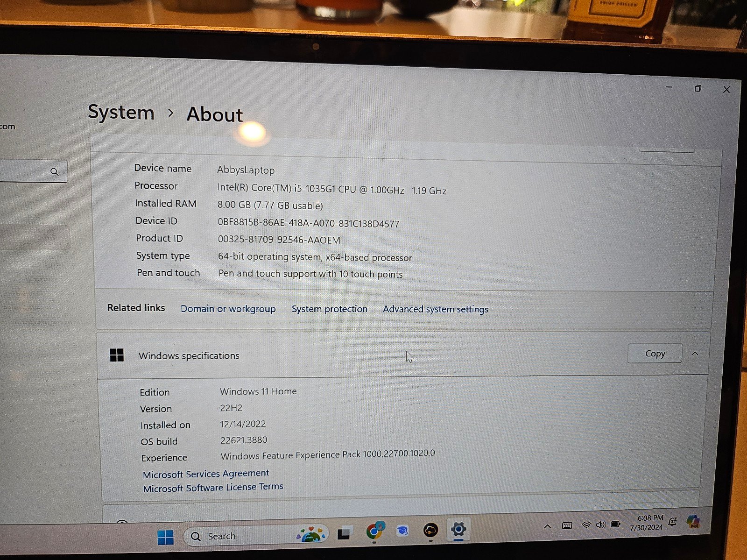Open Advanced system settings link
This screenshot has height=560, width=747.
click(436, 309)
